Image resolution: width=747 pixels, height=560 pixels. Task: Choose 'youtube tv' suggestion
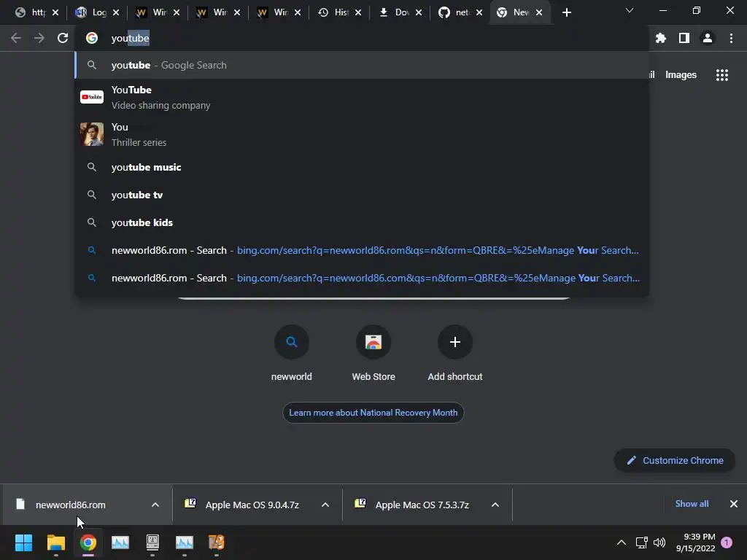click(362, 195)
